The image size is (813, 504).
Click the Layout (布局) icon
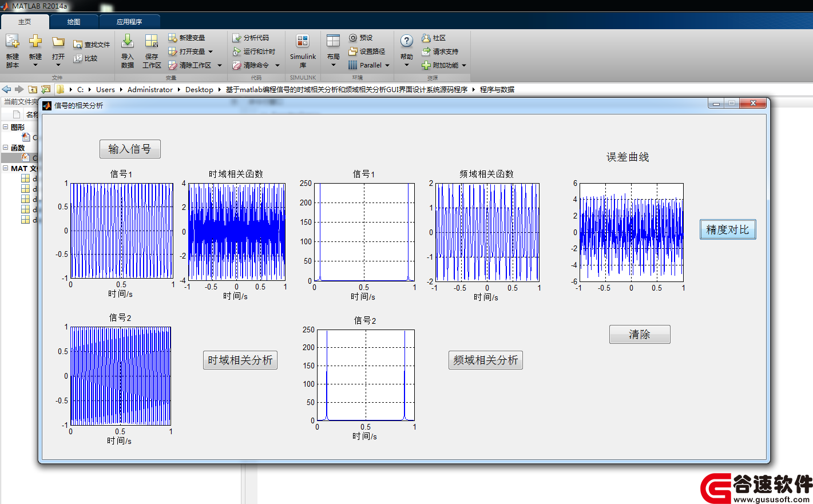click(333, 41)
